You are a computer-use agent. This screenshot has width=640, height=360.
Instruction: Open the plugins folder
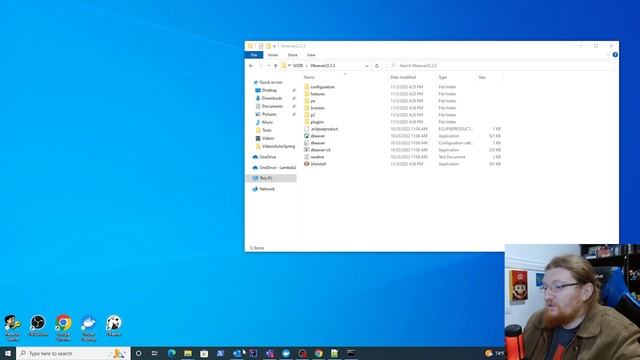(314, 122)
